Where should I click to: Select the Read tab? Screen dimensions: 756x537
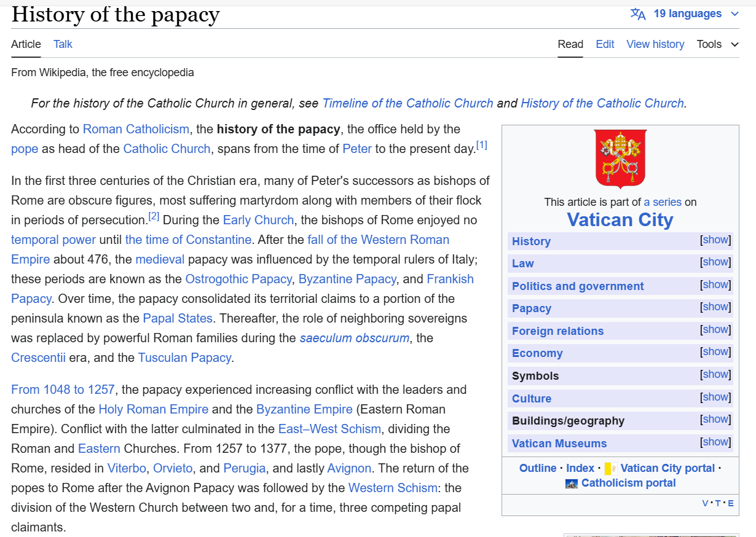click(570, 44)
